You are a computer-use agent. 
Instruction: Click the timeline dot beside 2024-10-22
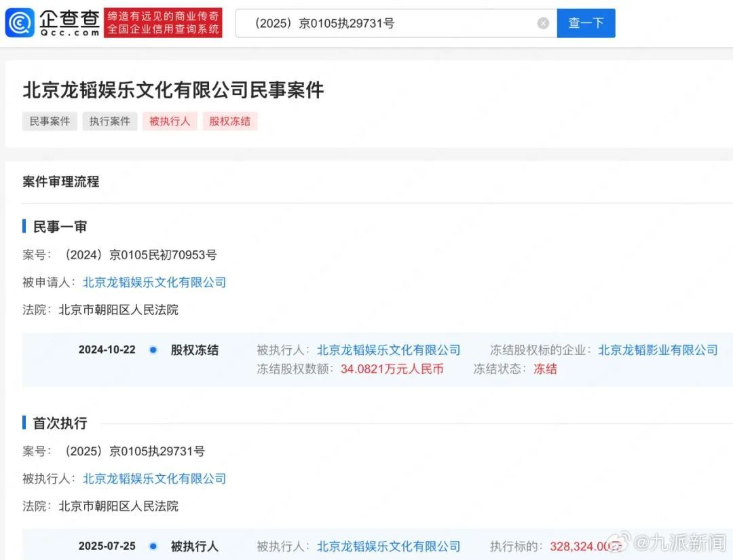pyautogui.click(x=153, y=350)
